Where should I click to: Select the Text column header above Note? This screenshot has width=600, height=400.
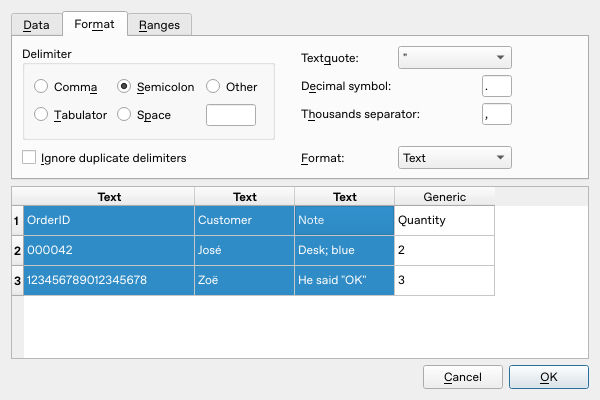click(344, 197)
